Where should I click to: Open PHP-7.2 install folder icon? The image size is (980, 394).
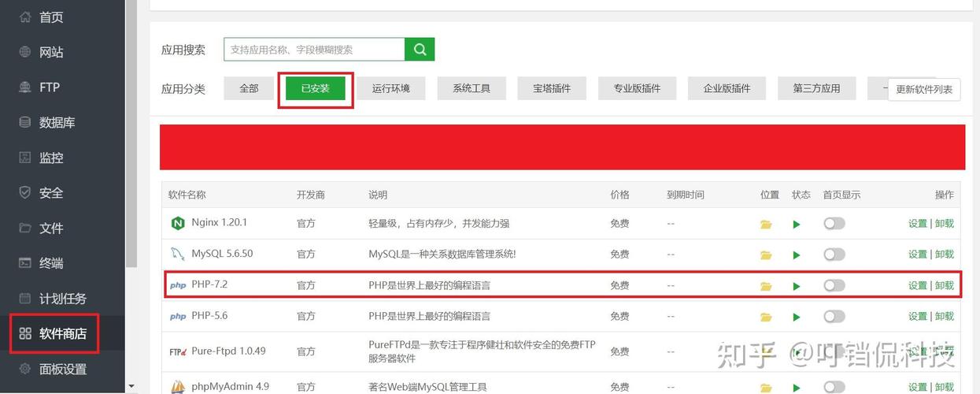(766, 286)
